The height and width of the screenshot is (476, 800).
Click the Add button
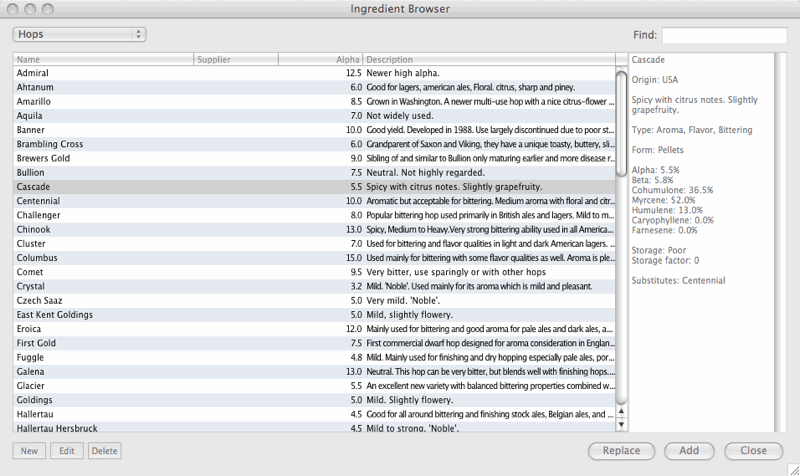tap(689, 450)
